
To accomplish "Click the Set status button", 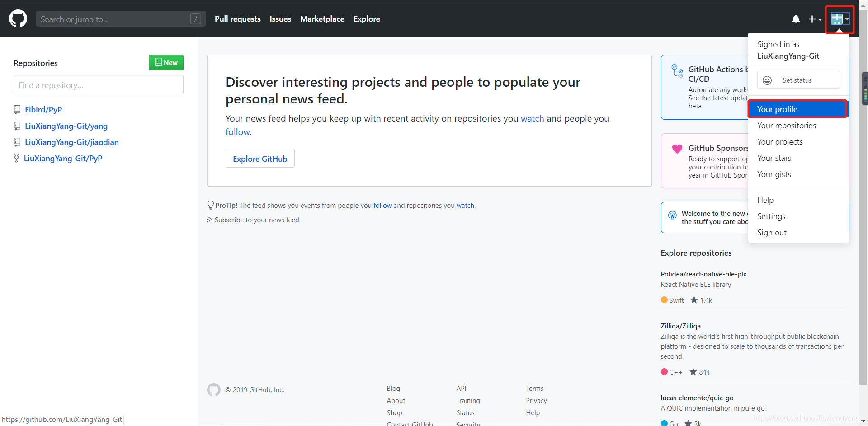I will 798,80.
